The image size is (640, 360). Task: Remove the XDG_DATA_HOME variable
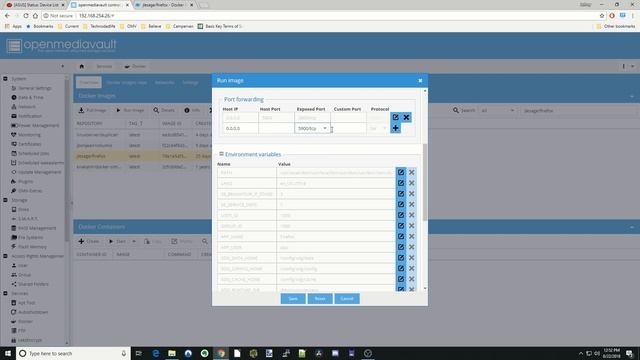click(411, 258)
